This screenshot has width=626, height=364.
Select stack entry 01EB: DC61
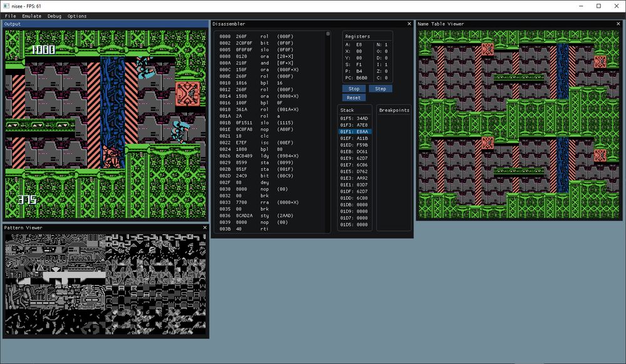[x=354, y=151]
